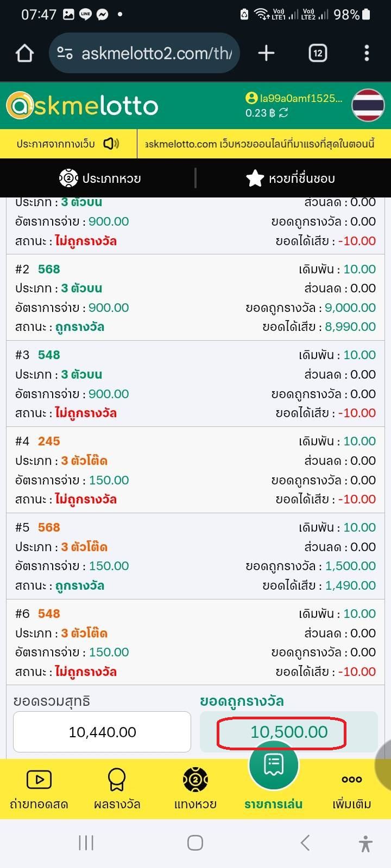Tap the username la99a0amf1525 account link
The width and height of the screenshot is (391, 868).
click(300, 98)
